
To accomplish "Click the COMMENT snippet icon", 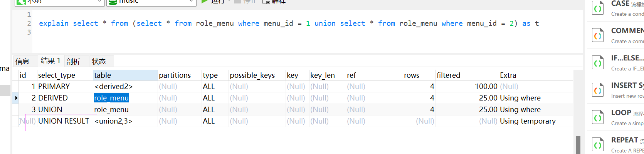I will coord(598,35).
